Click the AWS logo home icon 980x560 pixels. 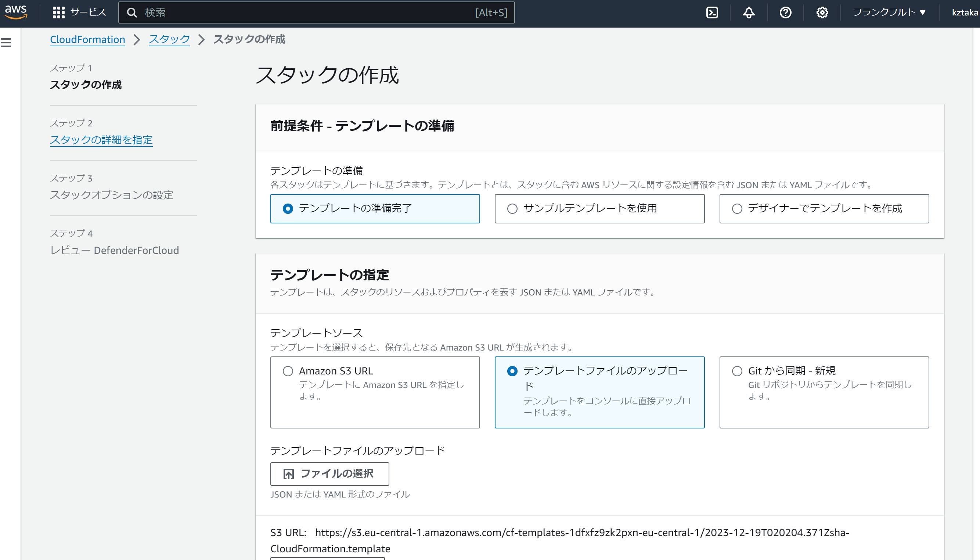coord(16,12)
